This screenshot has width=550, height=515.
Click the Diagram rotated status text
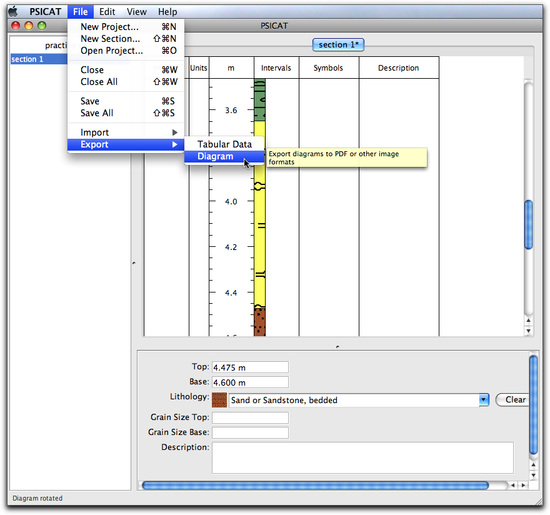38,498
